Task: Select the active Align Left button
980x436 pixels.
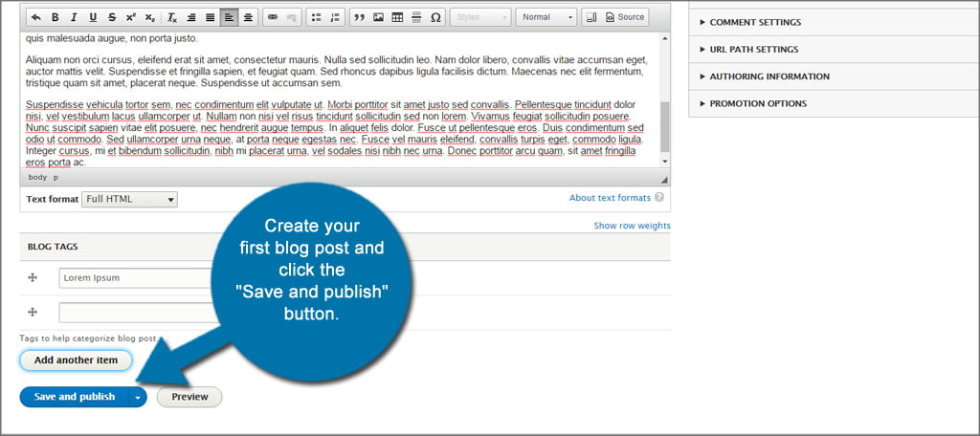Action: (x=230, y=17)
